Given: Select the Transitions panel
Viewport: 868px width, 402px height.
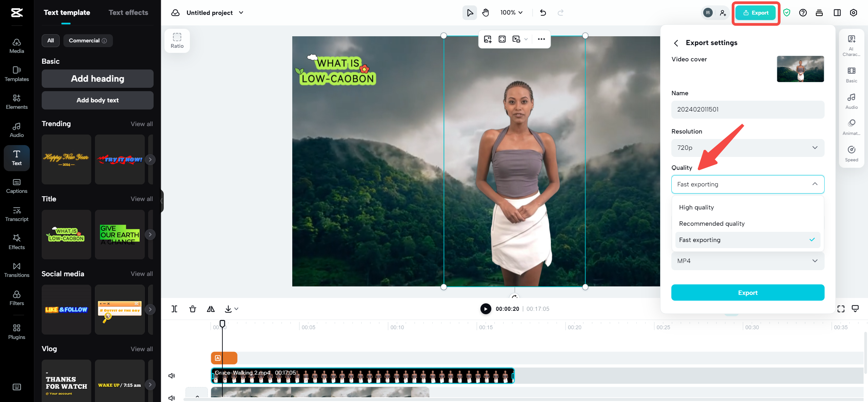Looking at the screenshot, I should [16, 269].
